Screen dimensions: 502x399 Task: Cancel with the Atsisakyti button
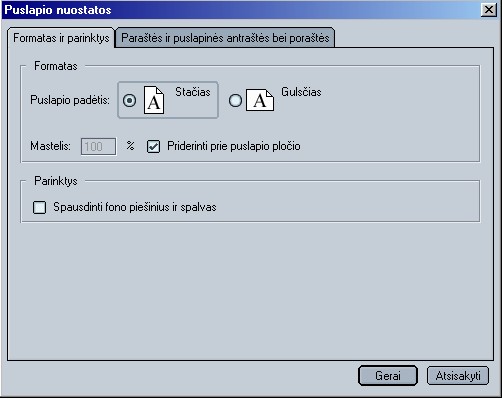point(458,376)
